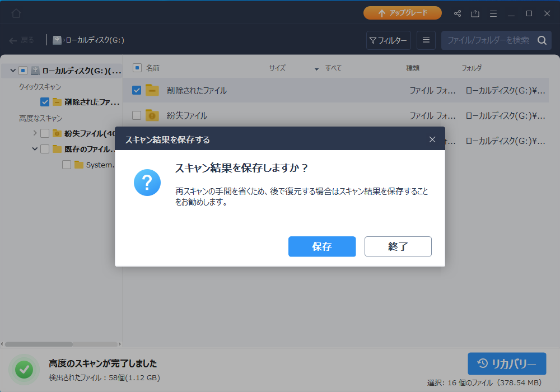Click the home icon in title bar
This screenshot has height=392, width=560.
[16, 13]
